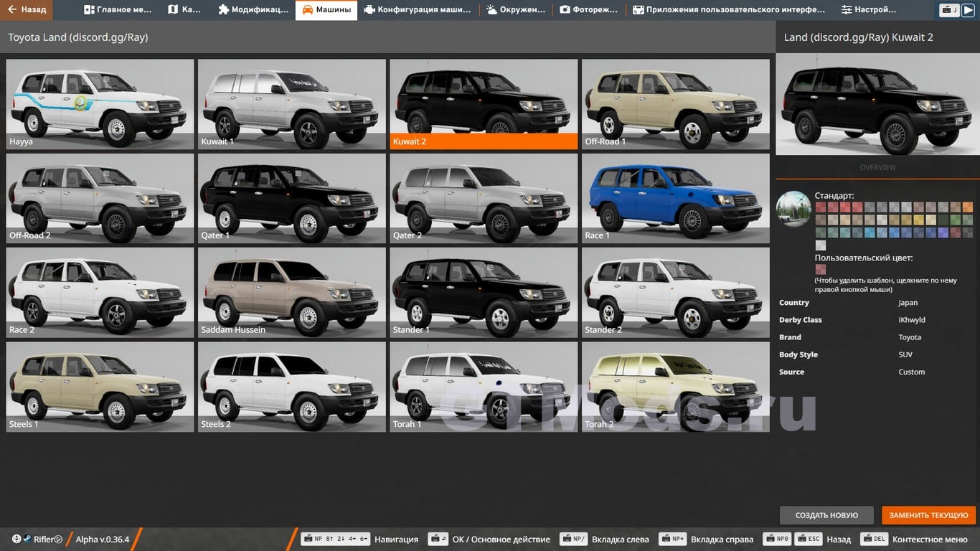This screenshot has width=980, height=551.
Task: Select the Машины tab
Action: [x=326, y=10]
